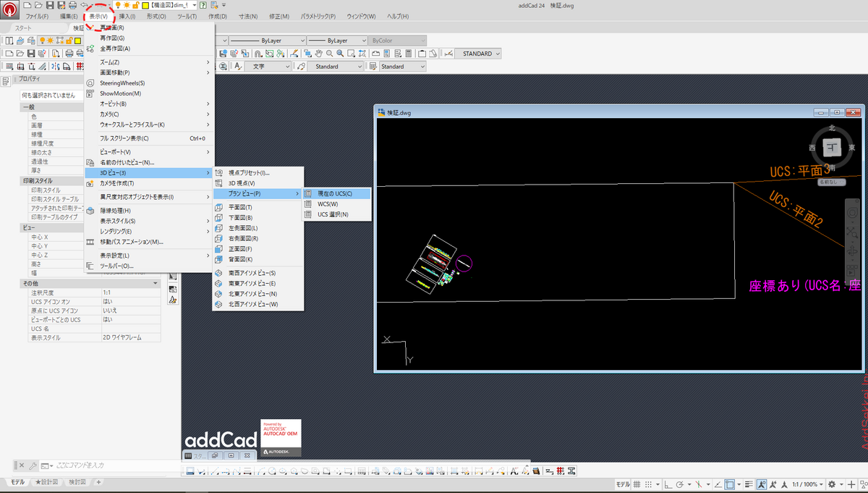
Task: Open workspace settings gear in status bar
Action: (x=833, y=484)
